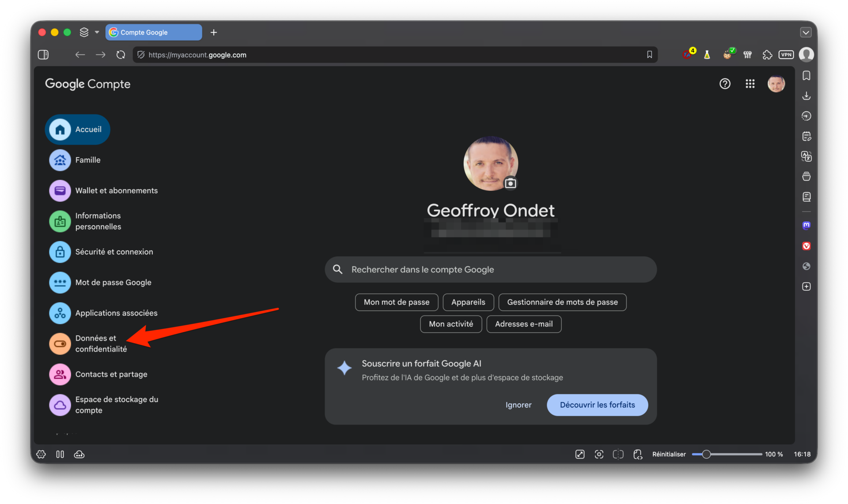Toggle the browser side panel
Image resolution: width=848 pixels, height=504 pixels.
(x=43, y=55)
